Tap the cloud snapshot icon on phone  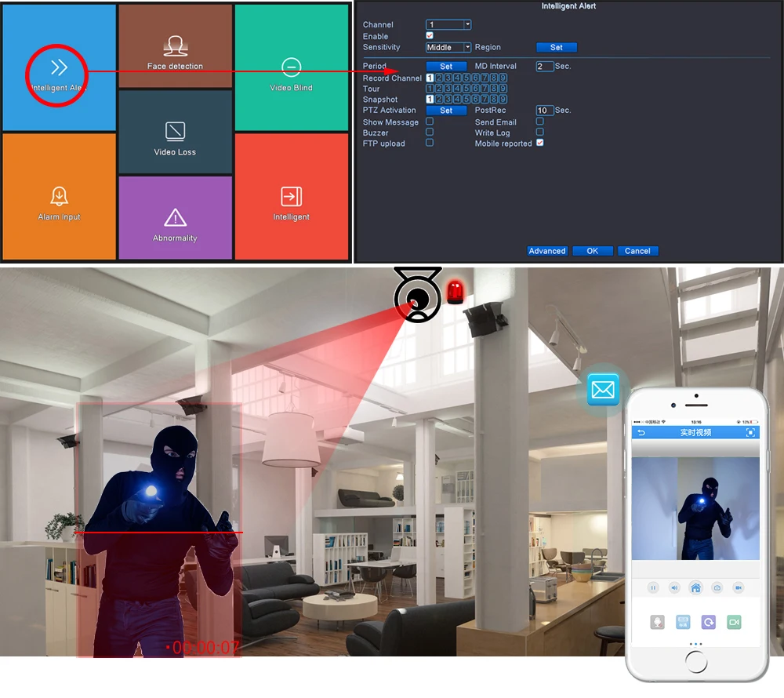point(717,587)
